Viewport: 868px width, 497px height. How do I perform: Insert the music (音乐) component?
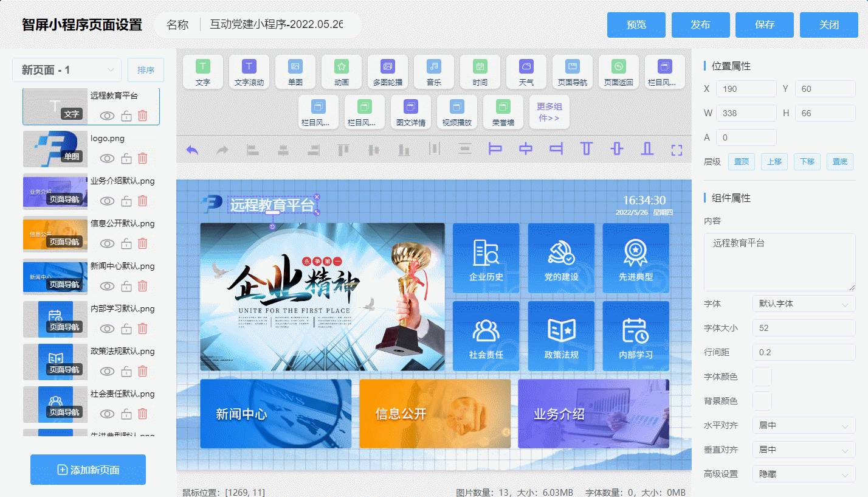pyautogui.click(x=433, y=72)
